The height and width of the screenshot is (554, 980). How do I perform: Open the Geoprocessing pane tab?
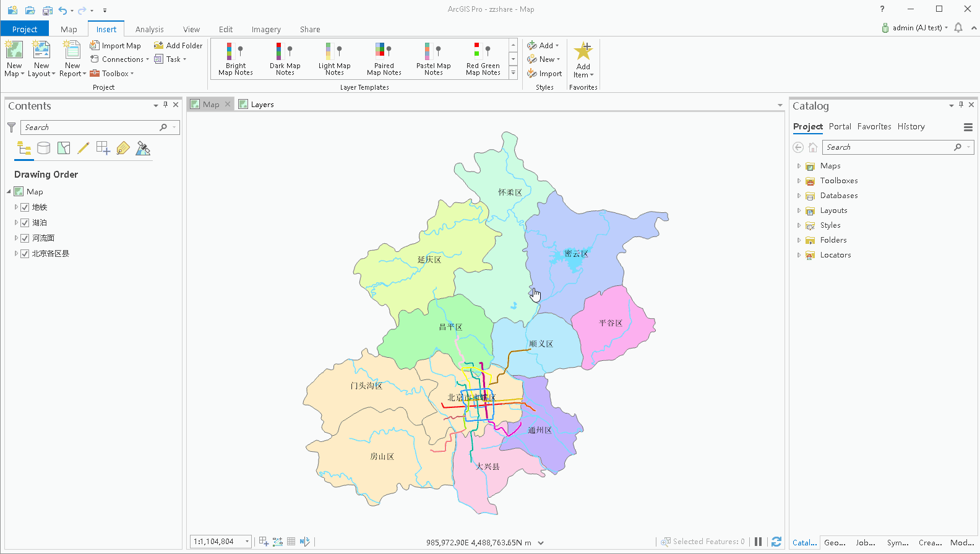pyautogui.click(x=835, y=543)
